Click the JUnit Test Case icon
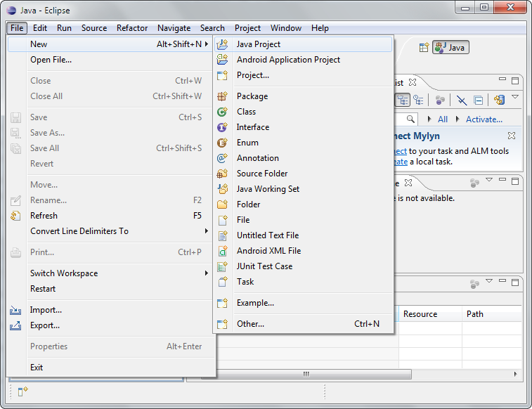The image size is (532, 409). tap(223, 266)
